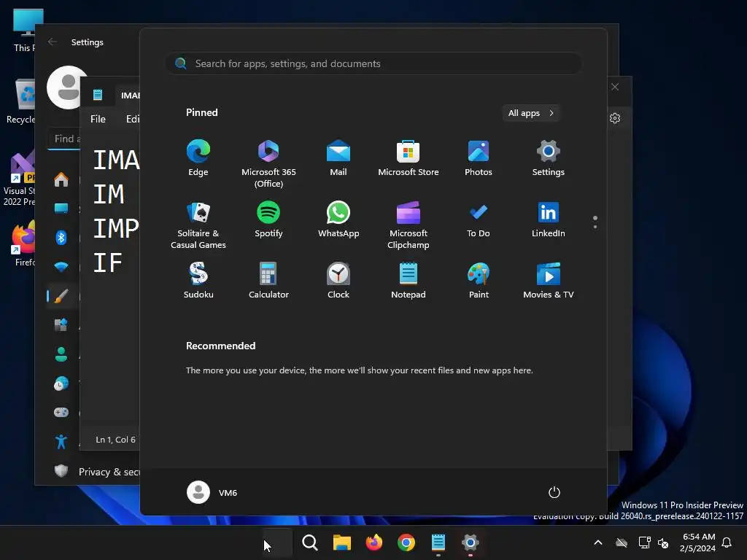Open Solitaire & Casual Games
This screenshot has height=560, width=747.
(198, 225)
